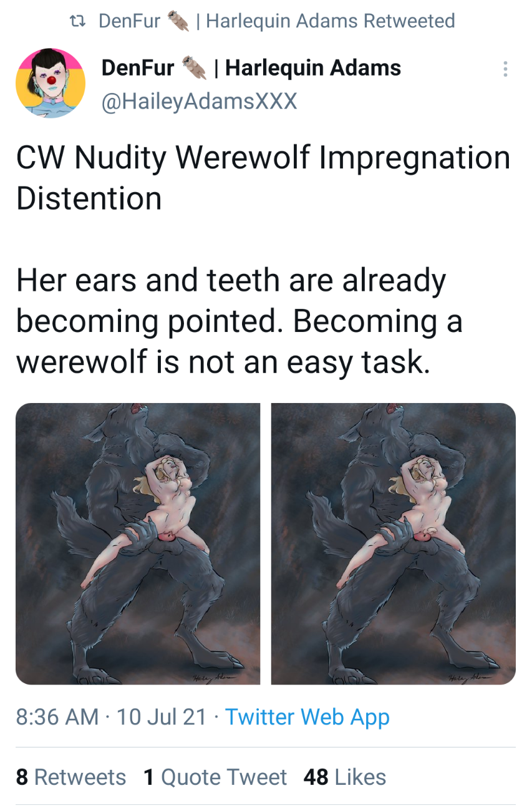
Task: Click the 'DenFur' name in the retweet header
Action: pyautogui.click(x=130, y=21)
